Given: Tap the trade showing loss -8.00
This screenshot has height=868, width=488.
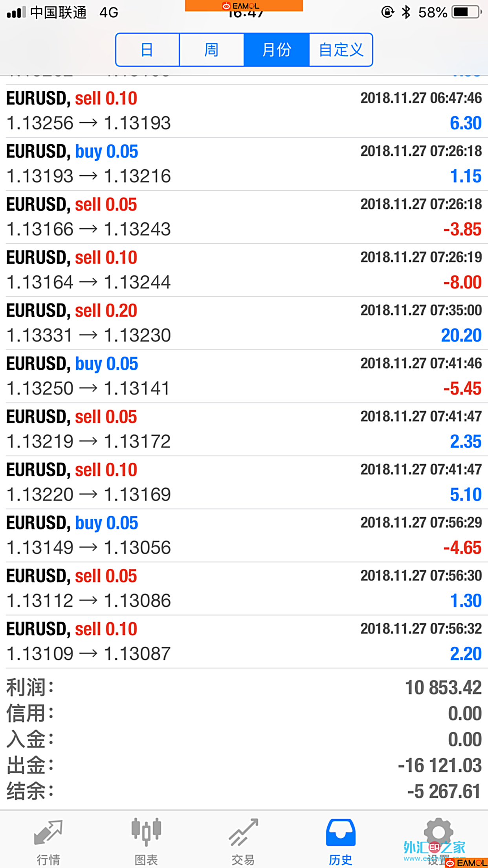Looking at the screenshot, I should (x=244, y=270).
